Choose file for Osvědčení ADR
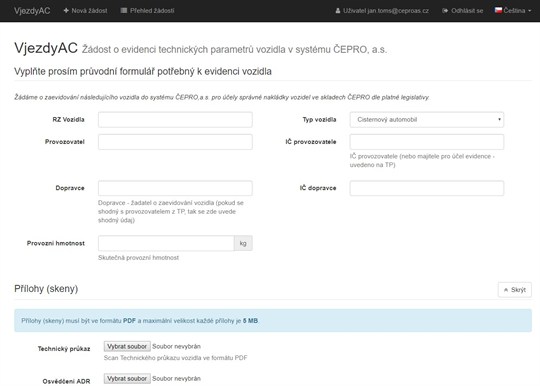 (x=127, y=379)
